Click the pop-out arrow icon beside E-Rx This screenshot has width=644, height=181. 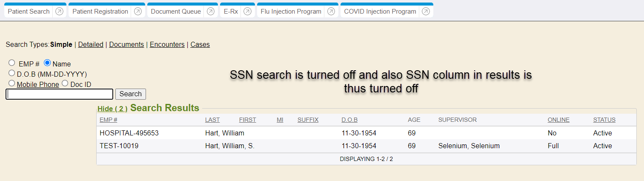point(247,11)
